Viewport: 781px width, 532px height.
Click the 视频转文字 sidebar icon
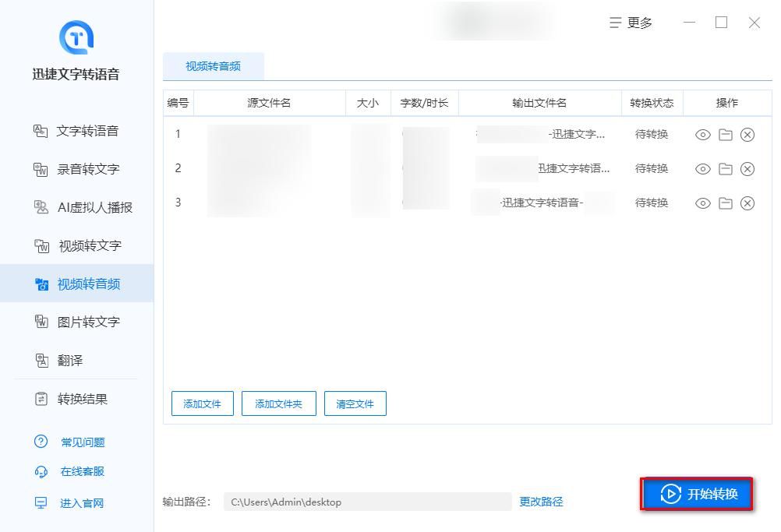click(x=41, y=246)
